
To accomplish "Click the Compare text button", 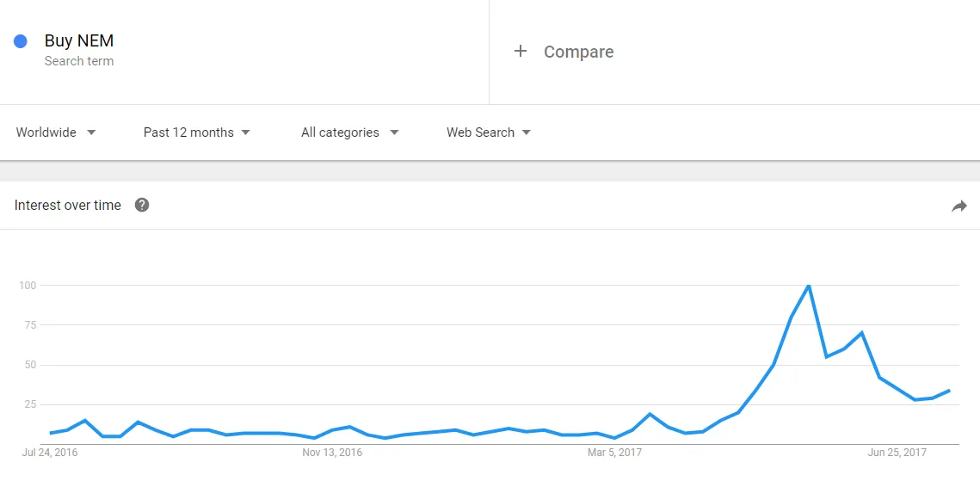I will [578, 52].
